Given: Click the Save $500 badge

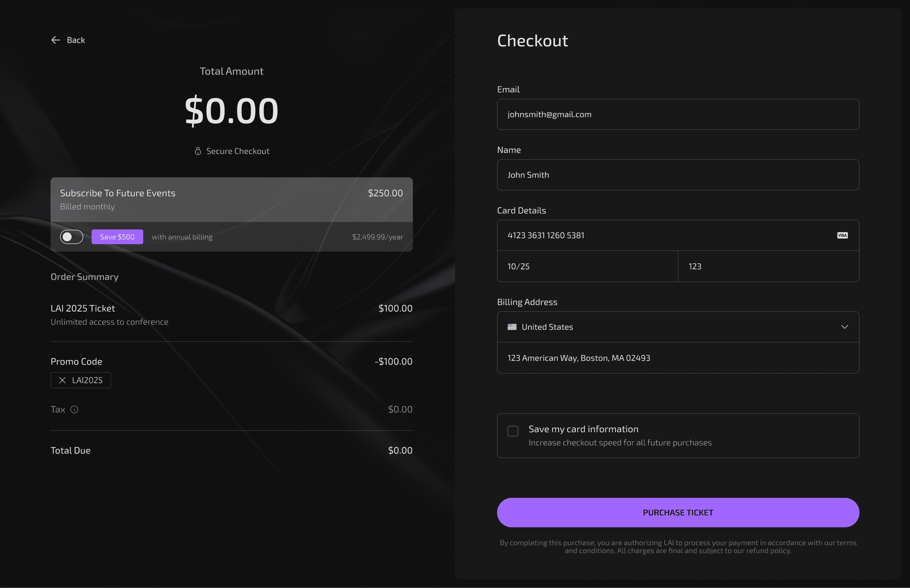Looking at the screenshot, I should (x=117, y=237).
